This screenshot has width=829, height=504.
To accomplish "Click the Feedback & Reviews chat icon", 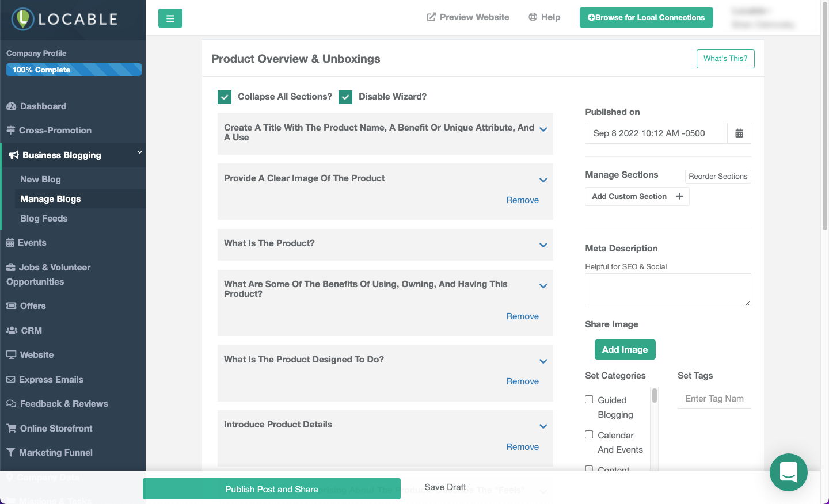I will [11, 404].
